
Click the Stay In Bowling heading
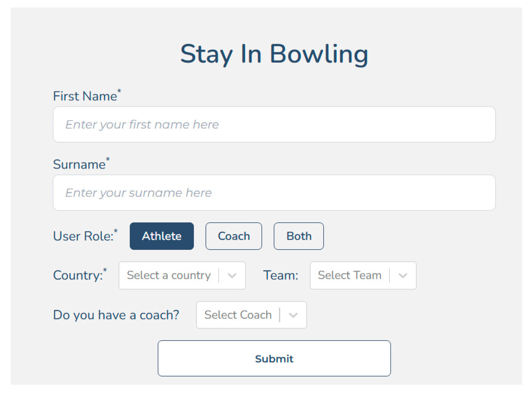coord(274,54)
